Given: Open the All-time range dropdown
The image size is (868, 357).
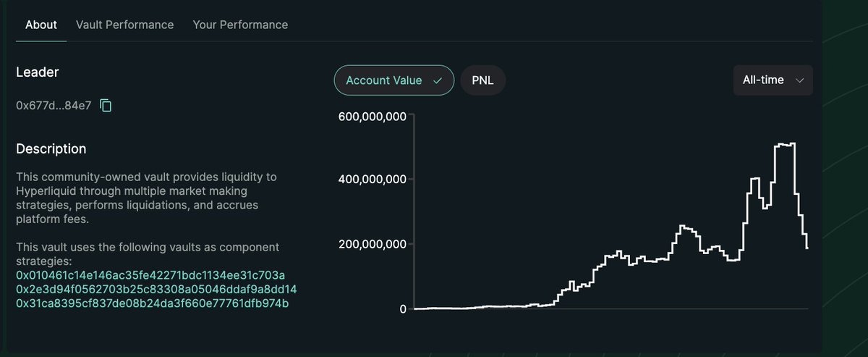Looking at the screenshot, I should [773, 80].
